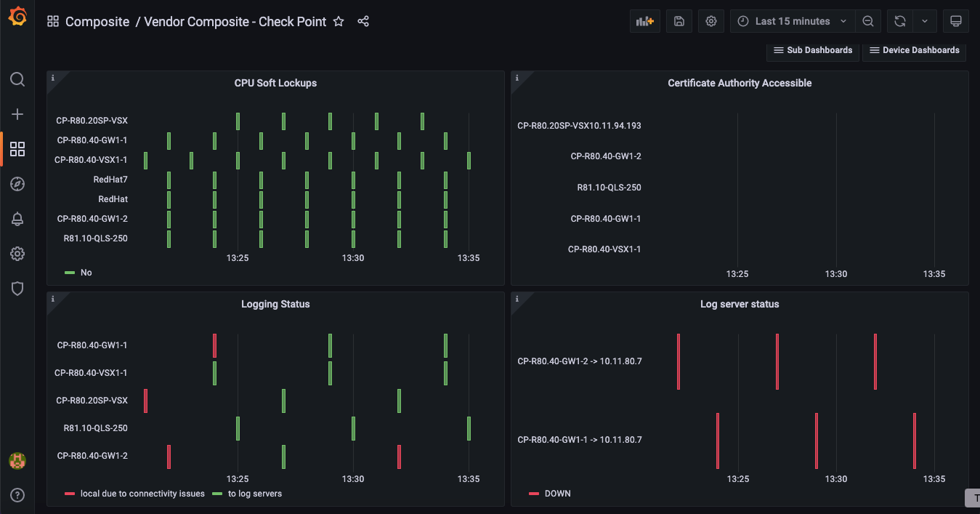Refresh the dashboard

click(x=900, y=21)
